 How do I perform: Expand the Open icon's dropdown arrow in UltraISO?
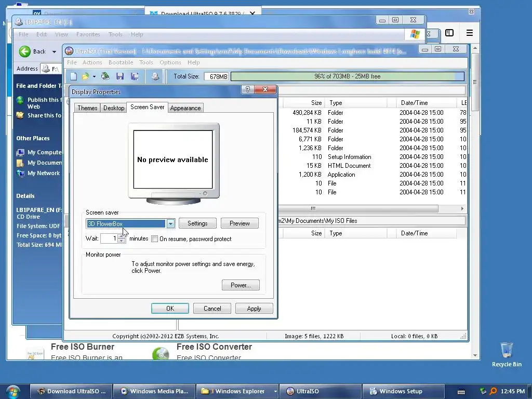click(94, 77)
